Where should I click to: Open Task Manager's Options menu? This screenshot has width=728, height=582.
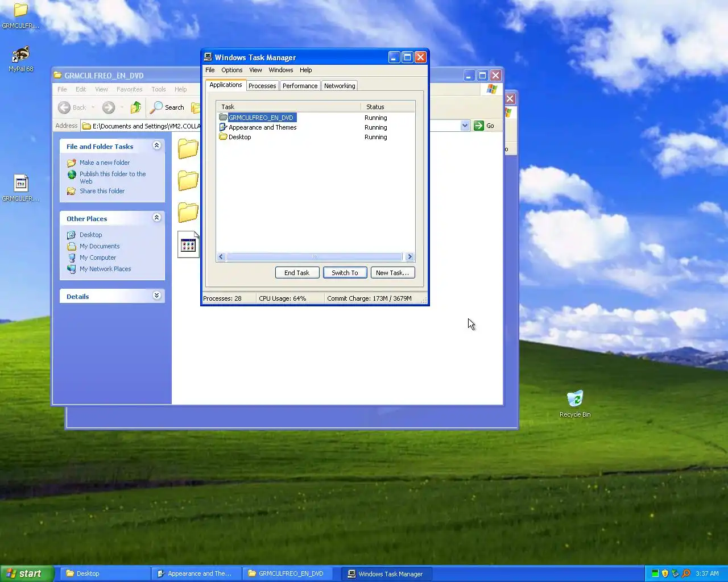[231, 70]
